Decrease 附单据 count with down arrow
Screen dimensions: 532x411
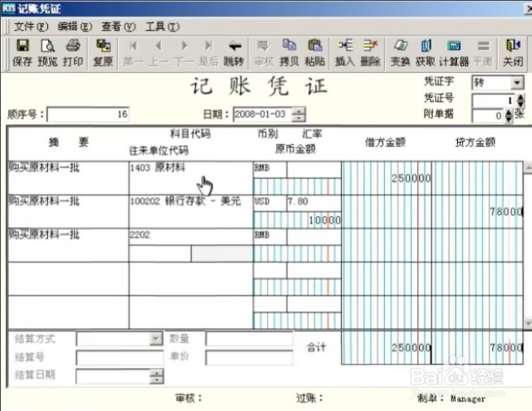point(509,119)
